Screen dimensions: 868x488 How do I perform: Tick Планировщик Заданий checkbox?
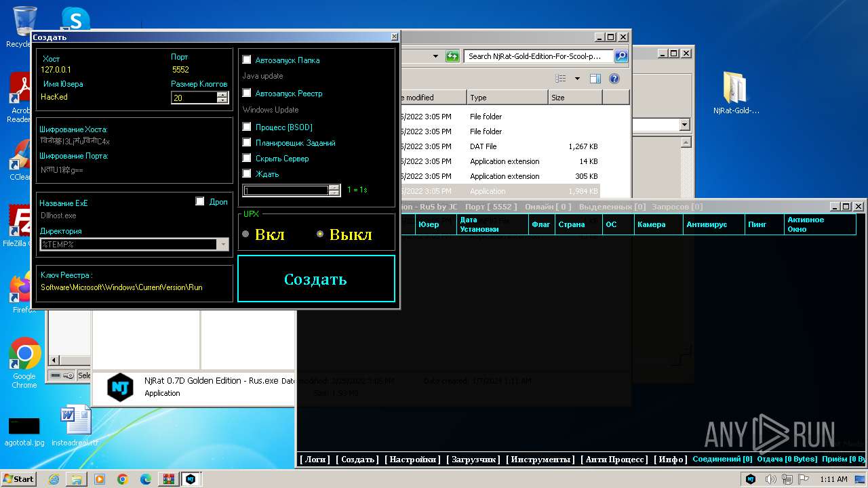(247, 142)
